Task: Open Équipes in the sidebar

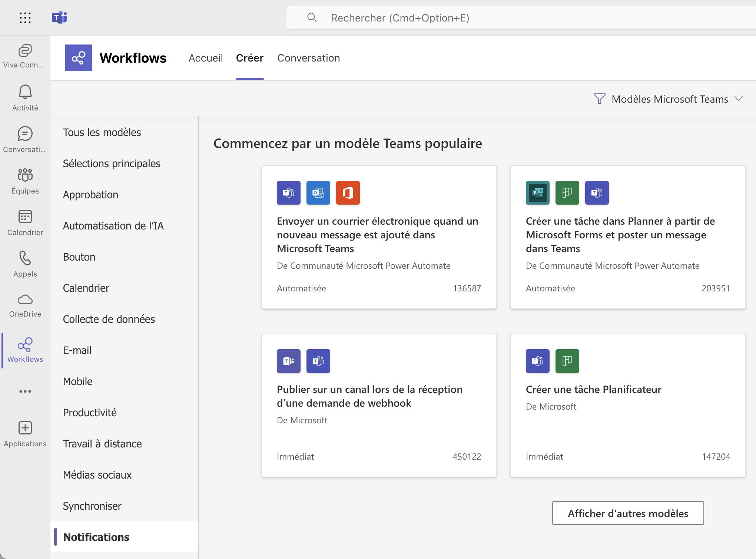Action: tap(25, 181)
